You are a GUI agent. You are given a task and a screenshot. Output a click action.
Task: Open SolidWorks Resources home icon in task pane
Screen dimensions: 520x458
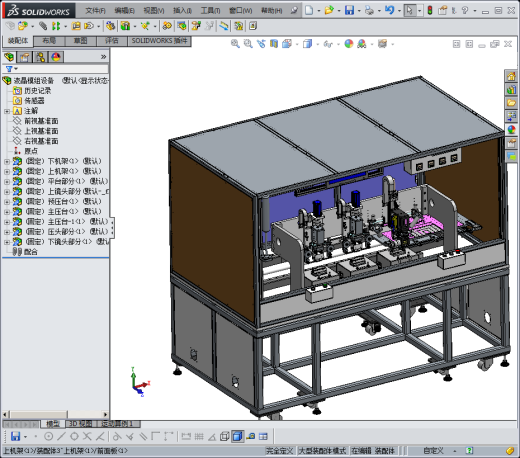pyautogui.click(x=511, y=76)
